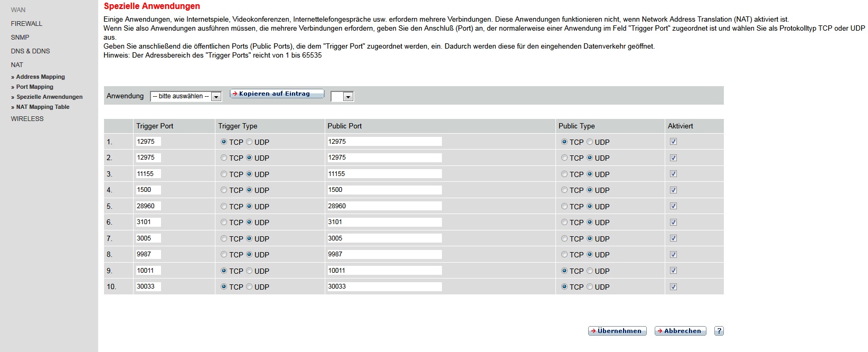Select TCP Trigger Type for row 6
868x352 pixels.
coord(224,222)
